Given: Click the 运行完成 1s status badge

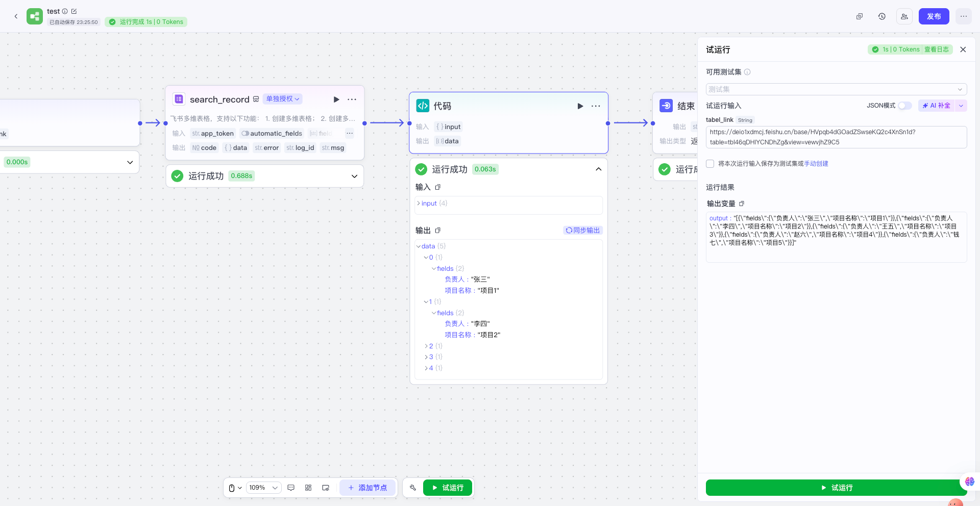Looking at the screenshot, I should click(x=146, y=22).
